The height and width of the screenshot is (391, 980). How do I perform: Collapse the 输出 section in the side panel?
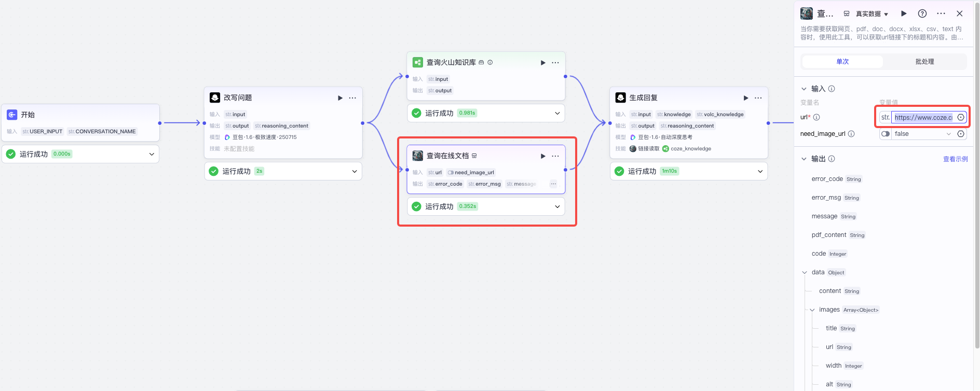804,159
